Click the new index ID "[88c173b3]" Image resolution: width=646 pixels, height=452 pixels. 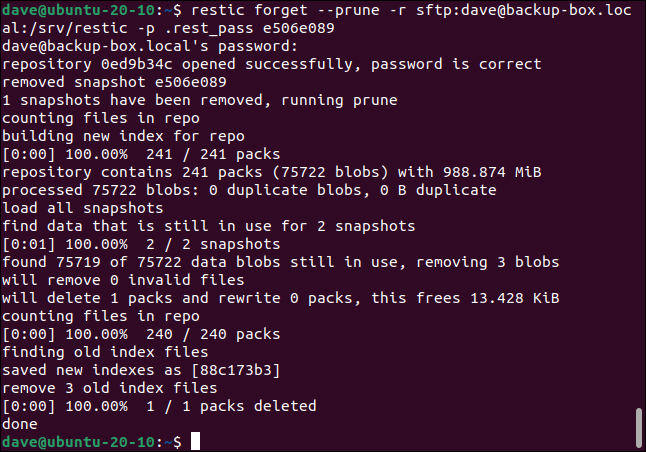(237, 370)
